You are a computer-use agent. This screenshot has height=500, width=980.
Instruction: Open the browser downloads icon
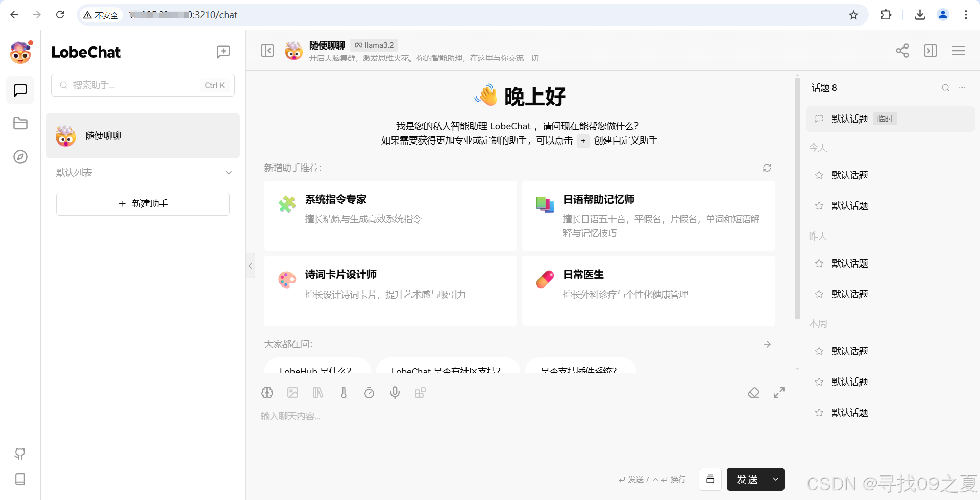[920, 15]
